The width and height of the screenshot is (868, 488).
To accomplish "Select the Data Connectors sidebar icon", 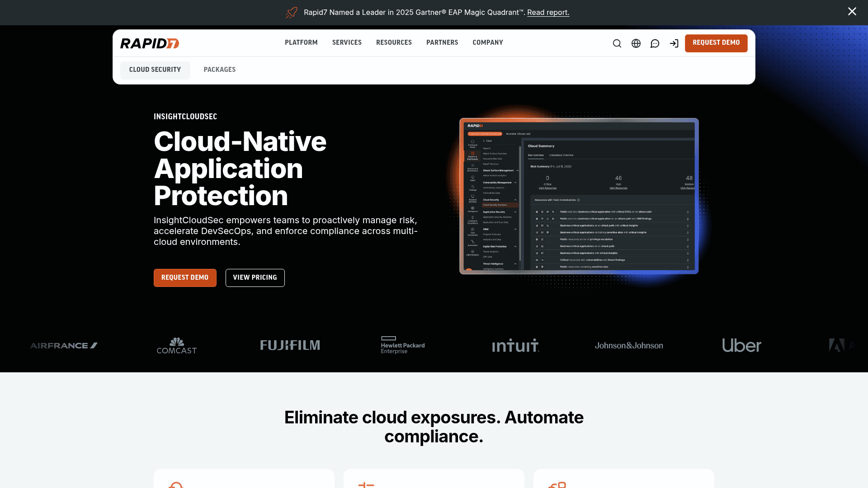I will click(472, 231).
